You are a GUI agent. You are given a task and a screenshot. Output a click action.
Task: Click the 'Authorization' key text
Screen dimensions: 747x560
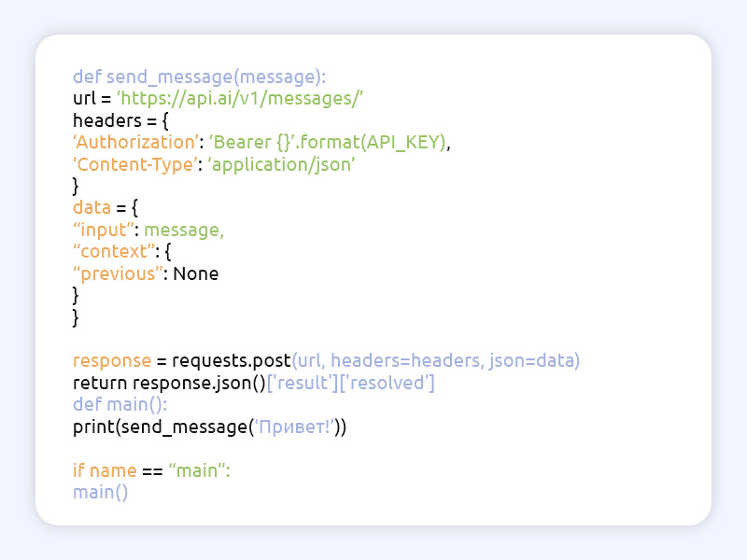[135, 143]
